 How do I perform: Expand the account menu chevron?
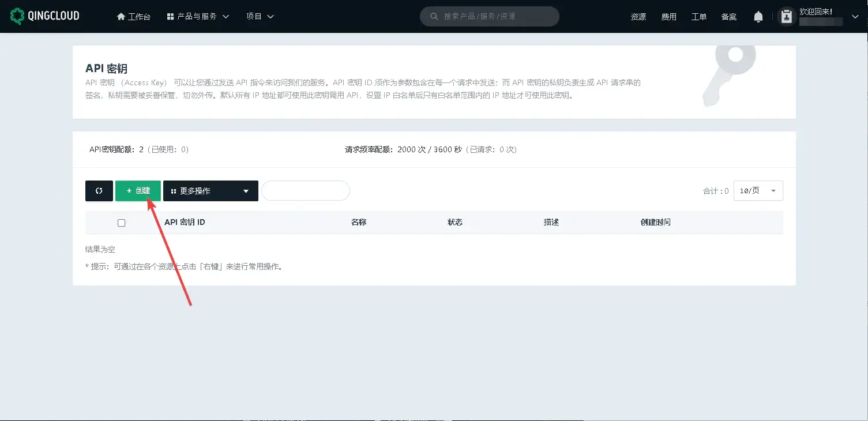(x=855, y=16)
